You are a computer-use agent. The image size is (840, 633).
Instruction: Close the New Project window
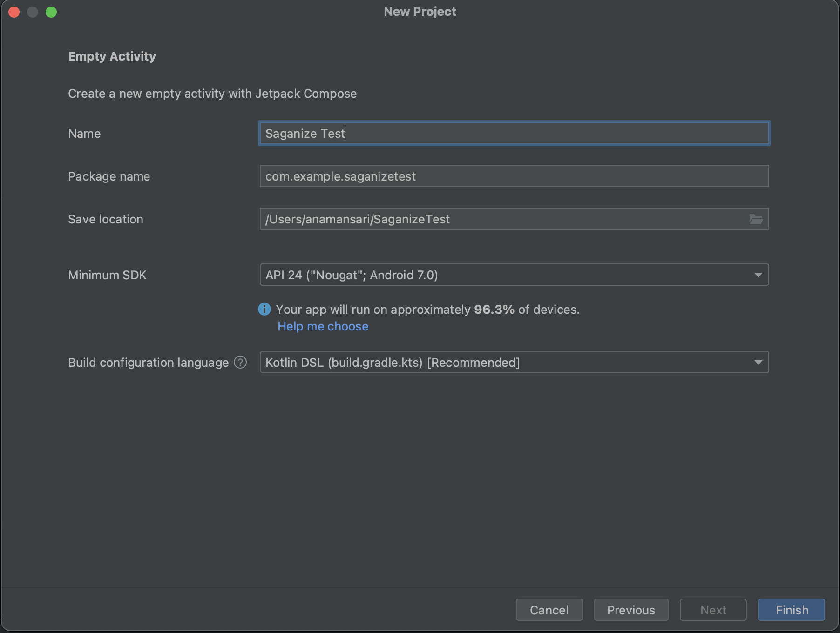click(14, 12)
